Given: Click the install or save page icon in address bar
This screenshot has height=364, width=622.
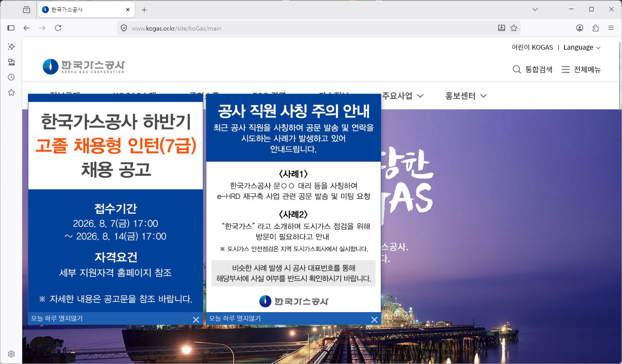Looking at the screenshot, I should coord(502,28).
